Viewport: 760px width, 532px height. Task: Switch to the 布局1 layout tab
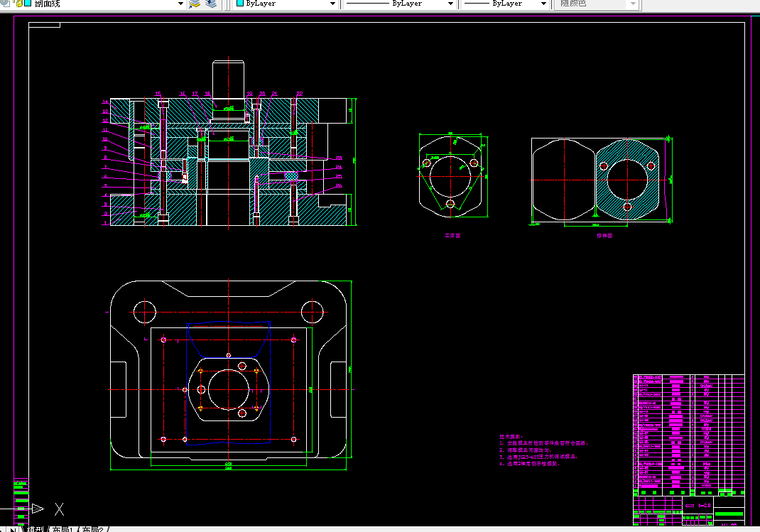(x=63, y=529)
